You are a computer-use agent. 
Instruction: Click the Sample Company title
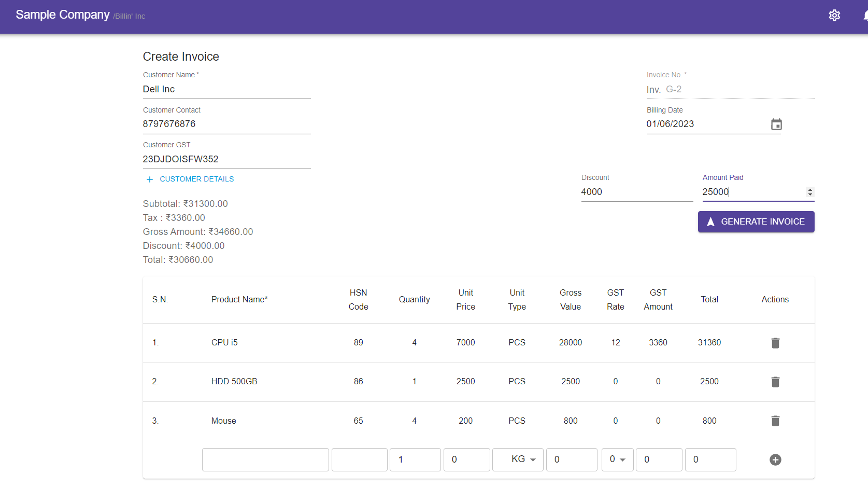pyautogui.click(x=63, y=15)
